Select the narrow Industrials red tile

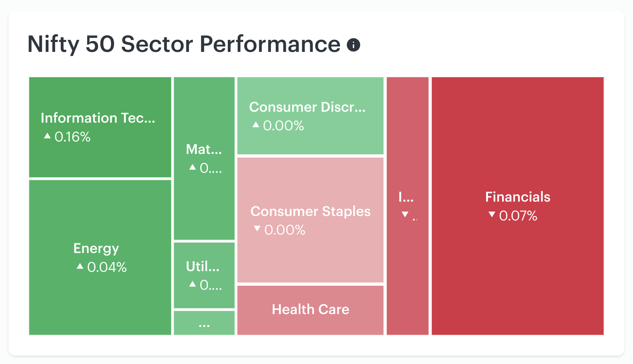point(407,206)
